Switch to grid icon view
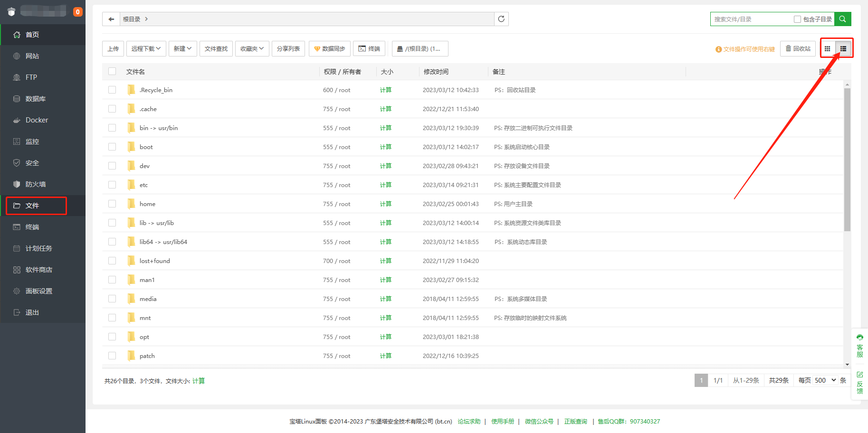 point(827,48)
